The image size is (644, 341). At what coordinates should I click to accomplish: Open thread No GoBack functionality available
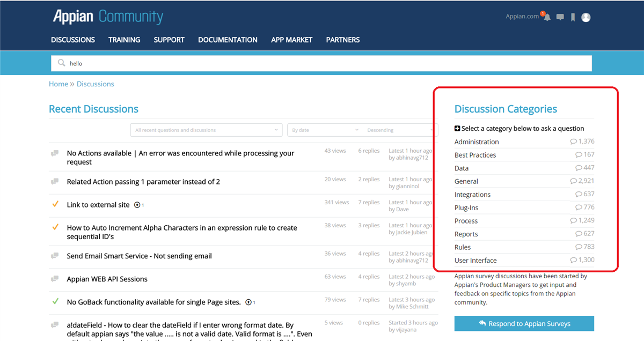[x=153, y=302]
